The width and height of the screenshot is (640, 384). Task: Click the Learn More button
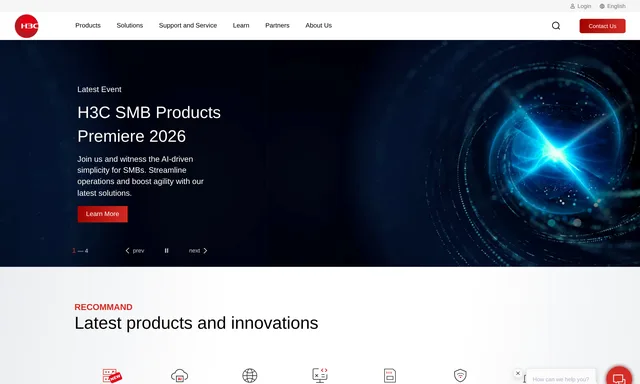click(x=102, y=214)
